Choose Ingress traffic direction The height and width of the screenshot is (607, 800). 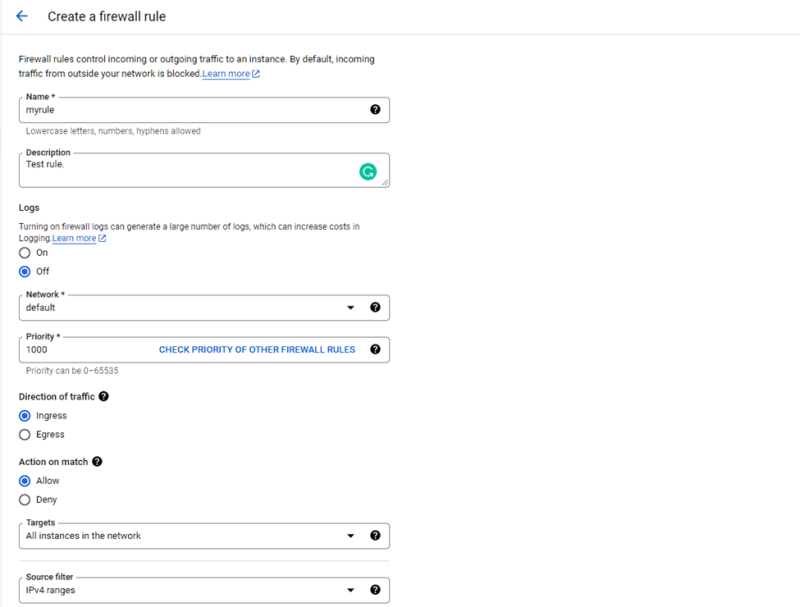[x=24, y=416]
